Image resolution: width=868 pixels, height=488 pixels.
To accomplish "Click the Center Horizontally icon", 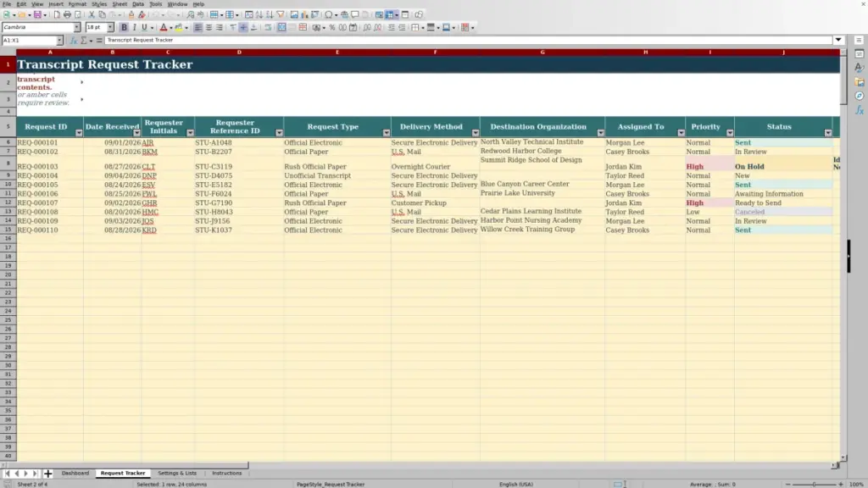I will tap(209, 27).
